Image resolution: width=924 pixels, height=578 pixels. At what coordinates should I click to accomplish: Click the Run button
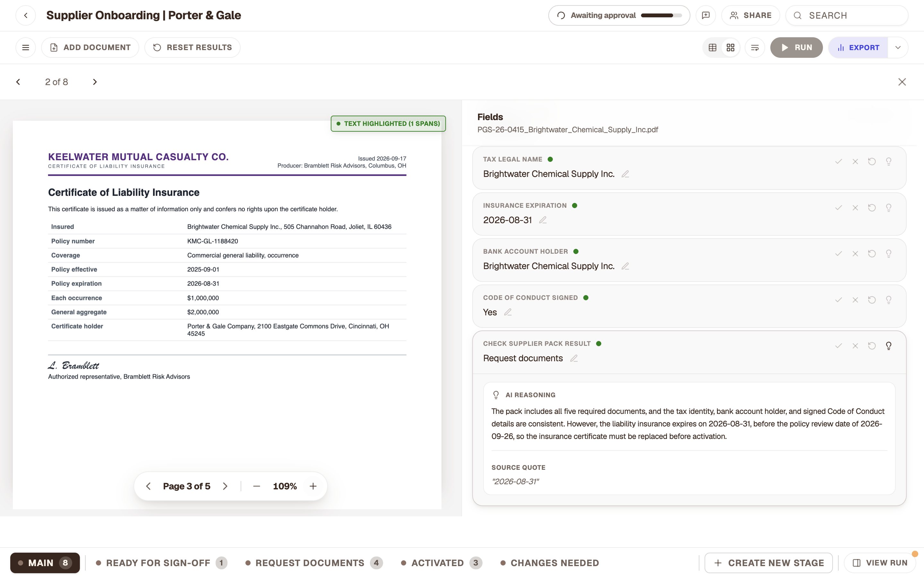coord(797,48)
